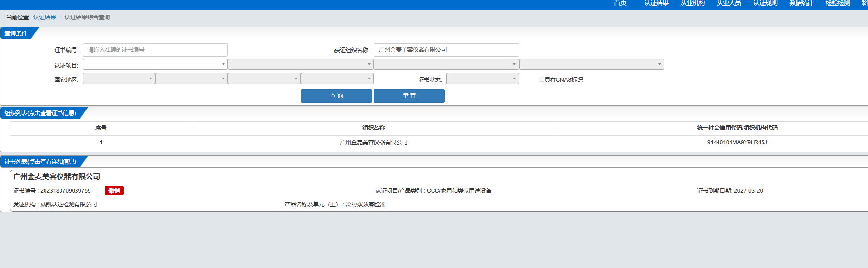The width and height of the screenshot is (868, 268).
Task: Click 统一社会信用代码/组织机构代码 column header
Action: (x=737, y=128)
